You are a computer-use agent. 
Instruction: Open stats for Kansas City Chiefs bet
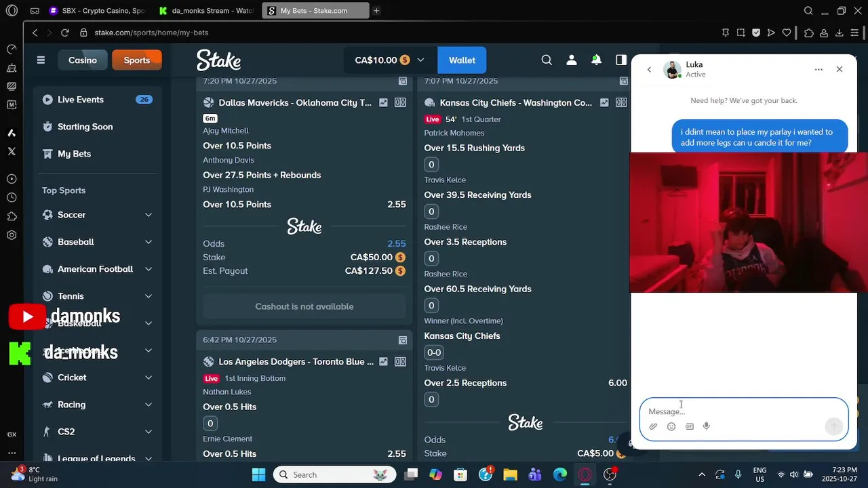604,103
